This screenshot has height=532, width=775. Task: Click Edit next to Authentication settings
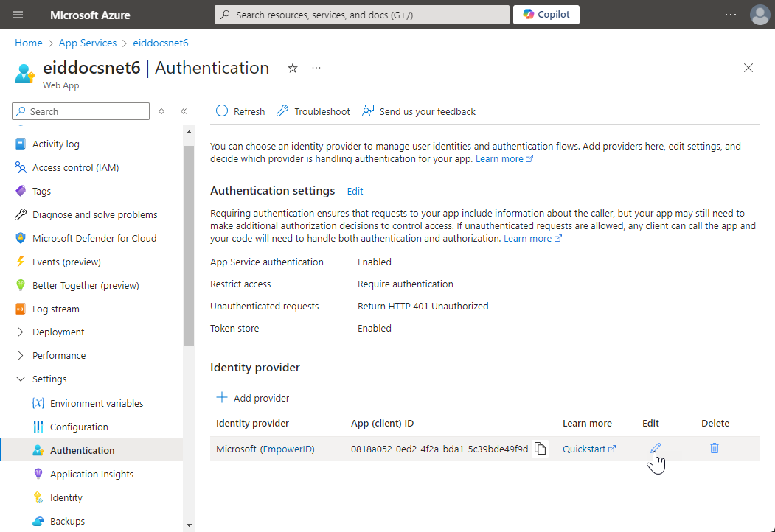(355, 192)
